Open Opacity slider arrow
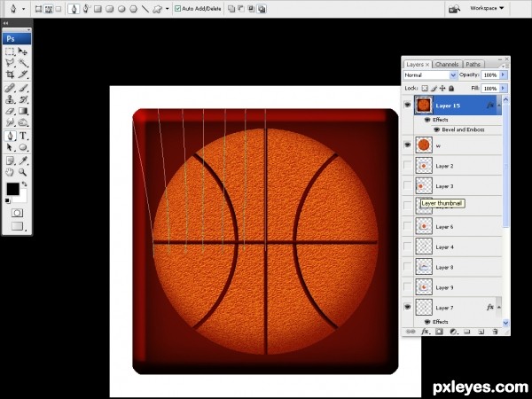The width and height of the screenshot is (532, 399). coord(503,75)
